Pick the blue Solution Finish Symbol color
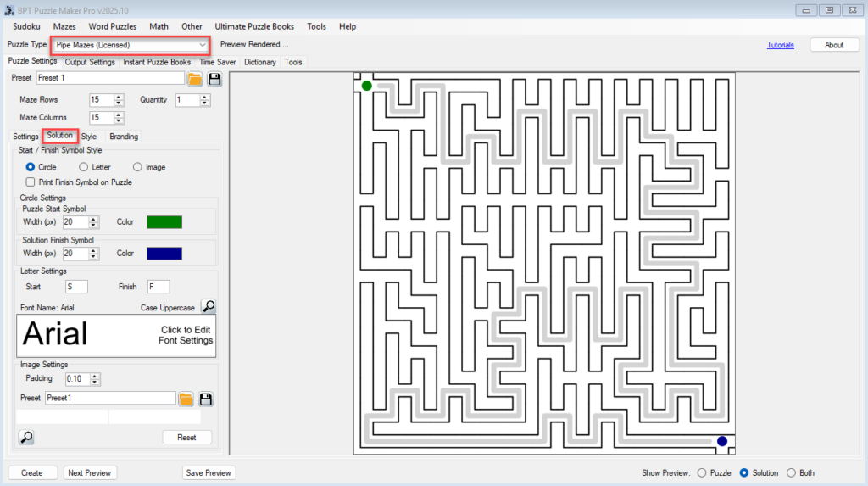The image size is (868, 486). coord(164,254)
